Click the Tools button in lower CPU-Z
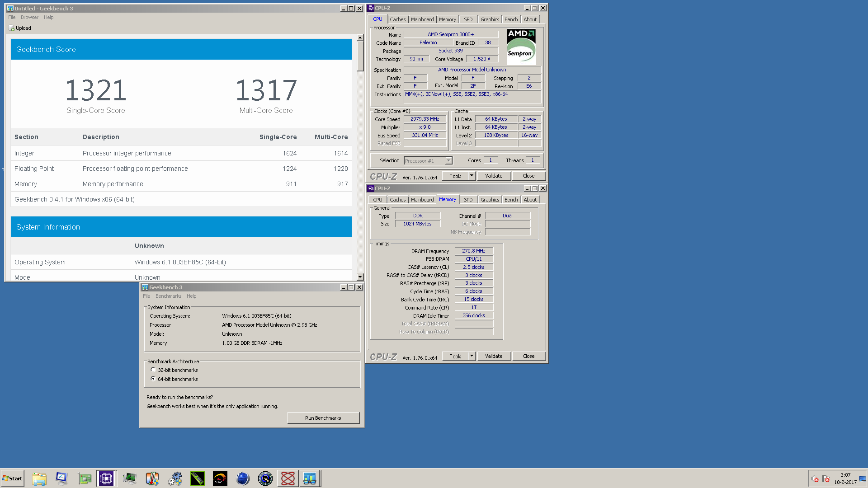The width and height of the screenshot is (868, 488). (x=455, y=356)
